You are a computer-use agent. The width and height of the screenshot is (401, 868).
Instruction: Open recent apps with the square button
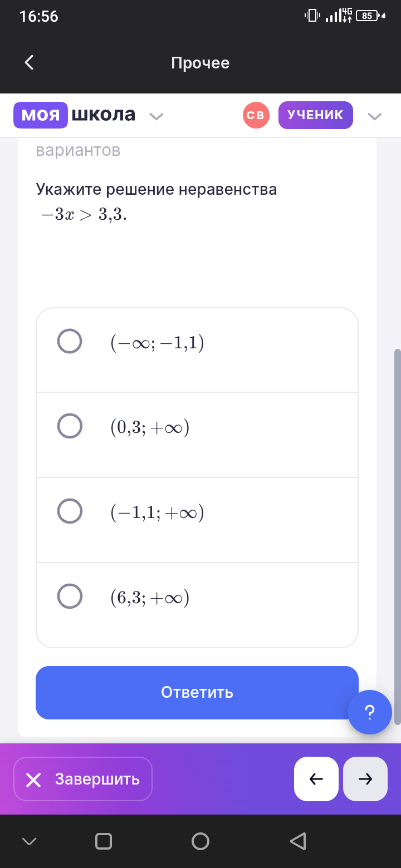coord(104,841)
